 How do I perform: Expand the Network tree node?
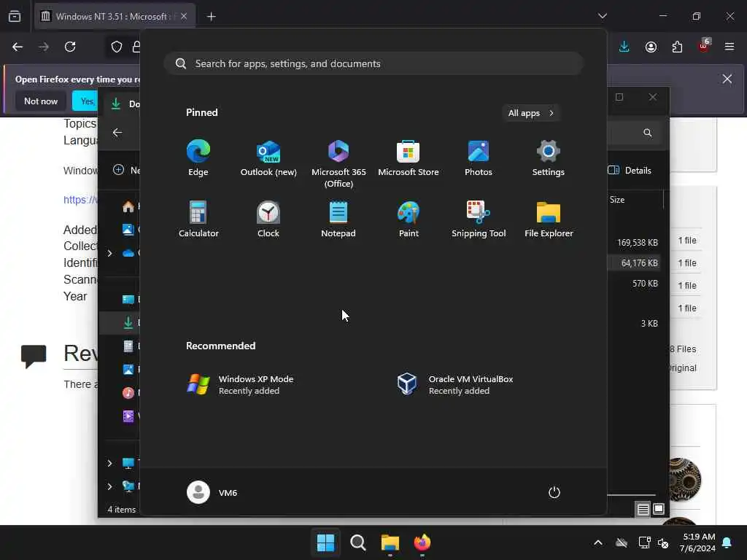pyautogui.click(x=109, y=486)
